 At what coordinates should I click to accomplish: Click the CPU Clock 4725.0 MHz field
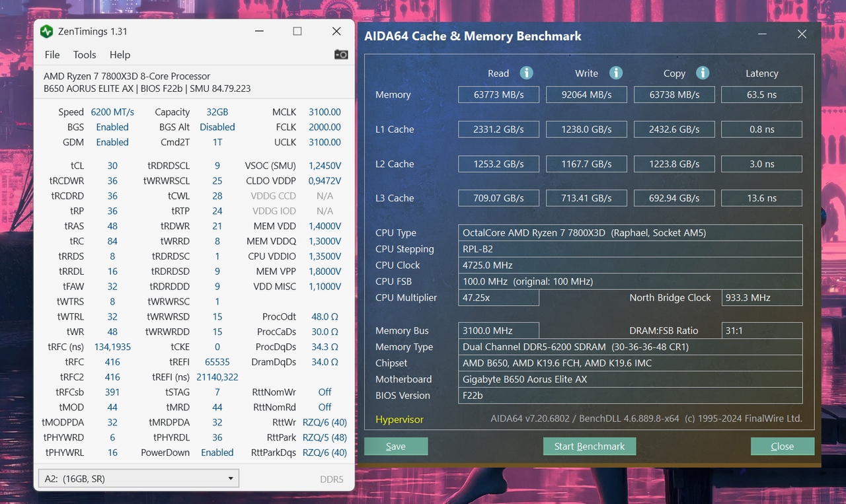[x=630, y=265]
